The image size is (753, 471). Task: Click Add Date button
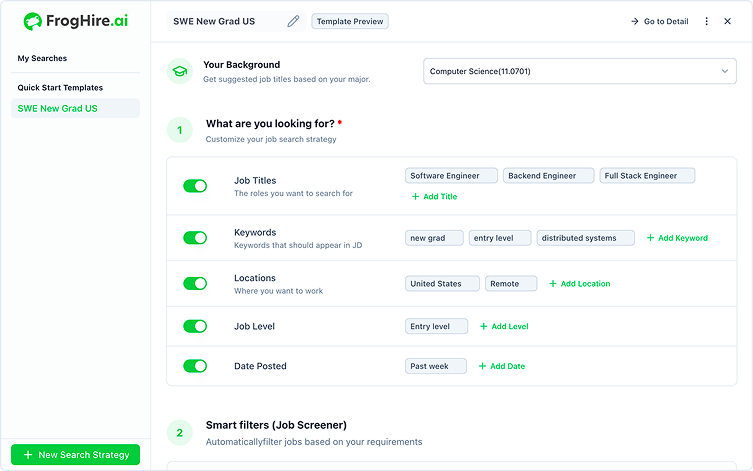(x=502, y=366)
